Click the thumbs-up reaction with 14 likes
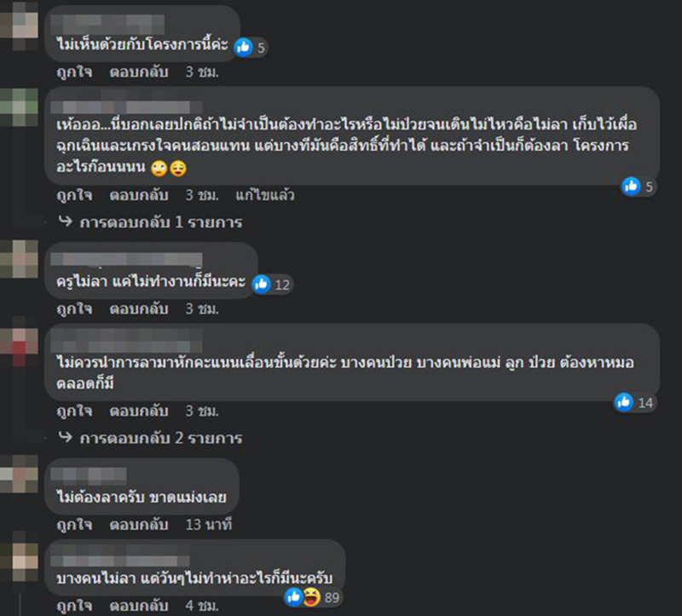 coord(623,402)
